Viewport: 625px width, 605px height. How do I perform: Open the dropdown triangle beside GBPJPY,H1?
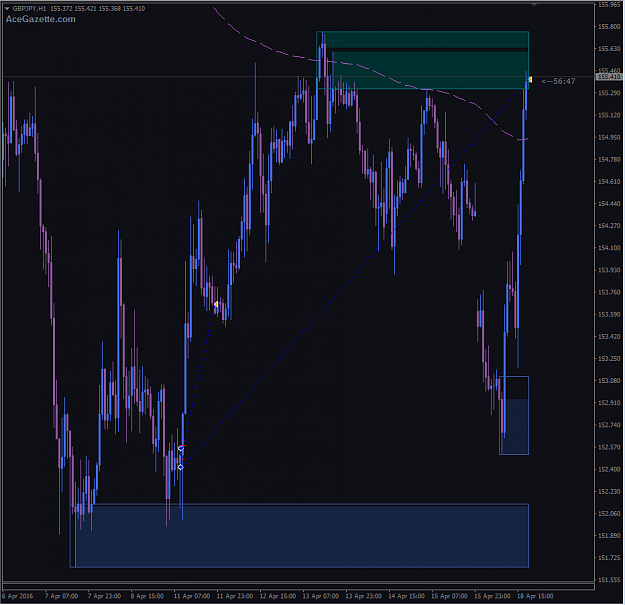tap(7, 8)
